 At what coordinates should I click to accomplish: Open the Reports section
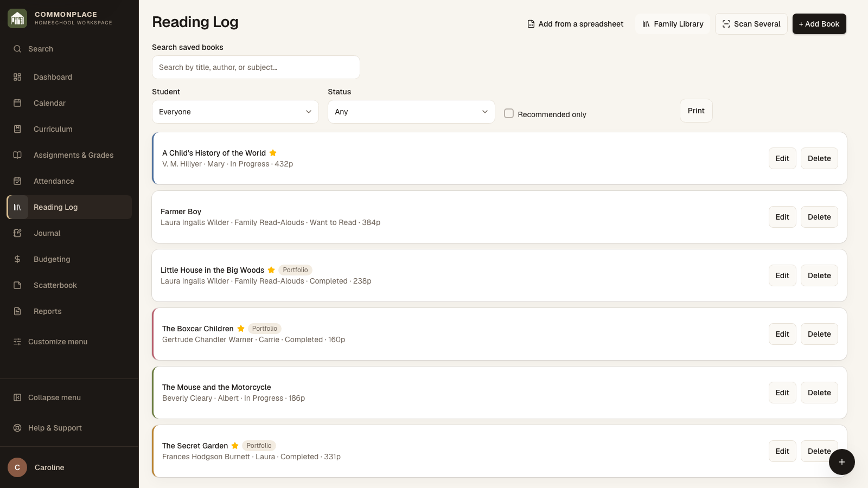pos(69,311)
